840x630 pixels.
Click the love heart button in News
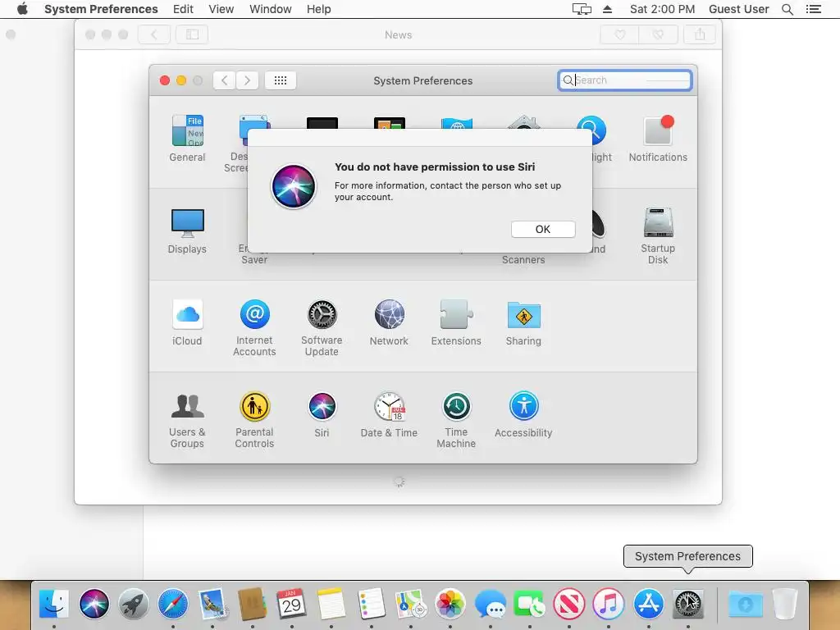pyautogui.click(x=620, y=34)
